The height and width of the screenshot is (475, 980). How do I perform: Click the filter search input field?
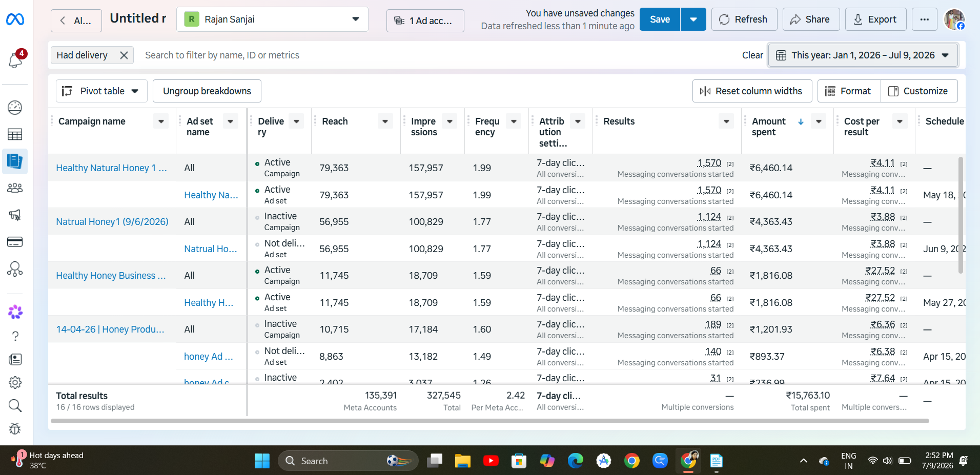tap(436, 55)
